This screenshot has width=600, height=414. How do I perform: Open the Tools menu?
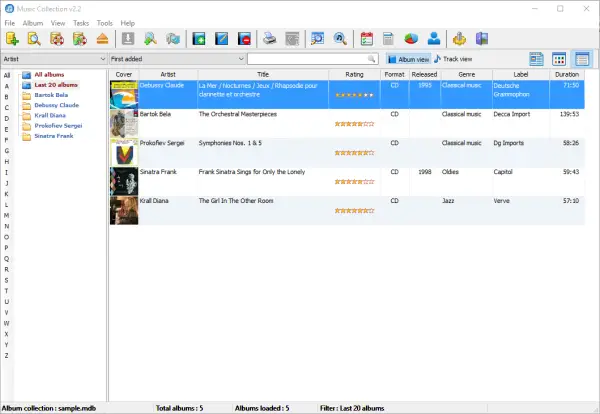(104, 22)
